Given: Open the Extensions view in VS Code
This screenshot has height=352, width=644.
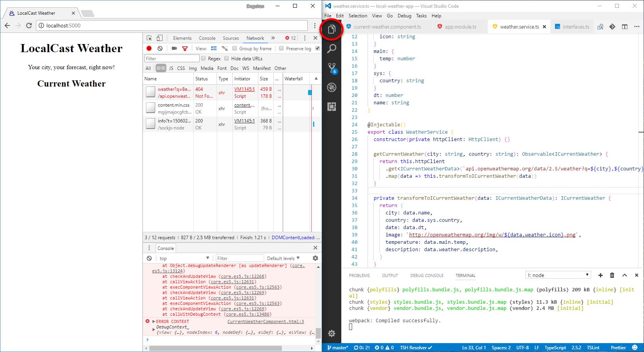Looking at the screenshot, I should pos(332,107).
